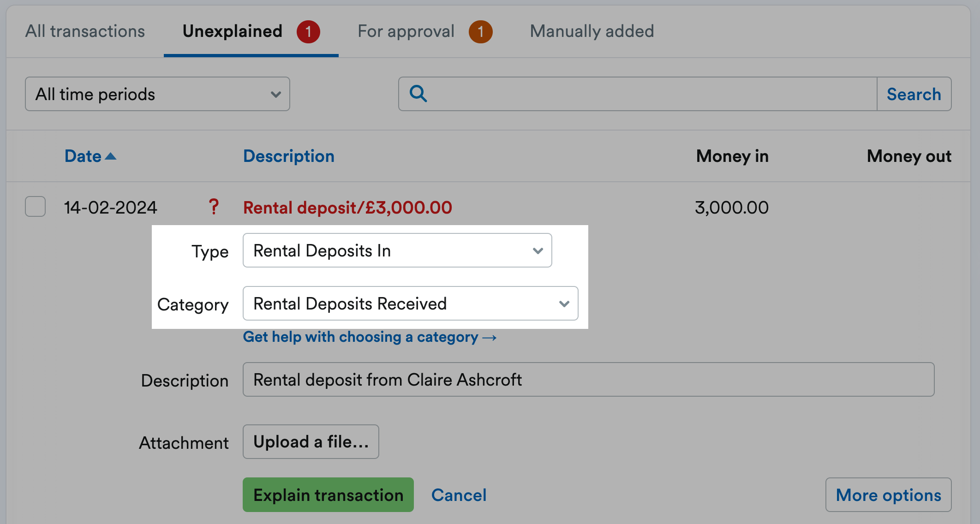Click the magnifying glass search icon
The height and width of the screenshot is (524, 980).
pos(418,94)
